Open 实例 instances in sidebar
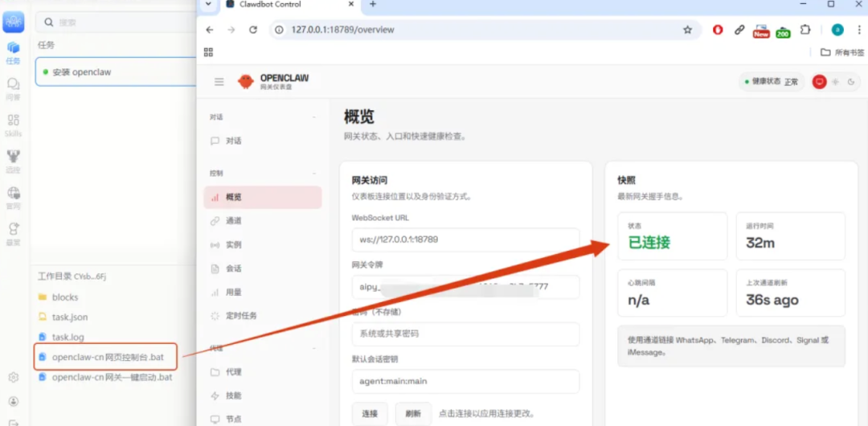This screenshot has width=868, height=426. point(263,244)
